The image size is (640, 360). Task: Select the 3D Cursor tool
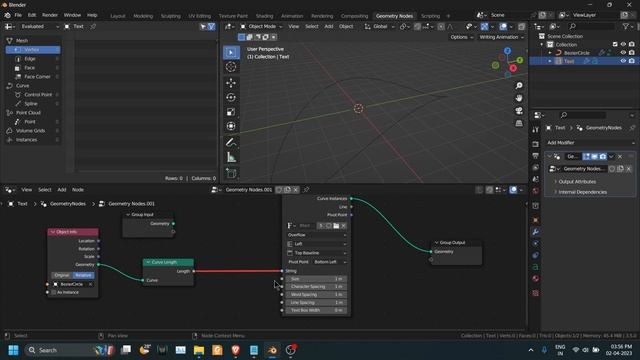click(x=231, y=67)
